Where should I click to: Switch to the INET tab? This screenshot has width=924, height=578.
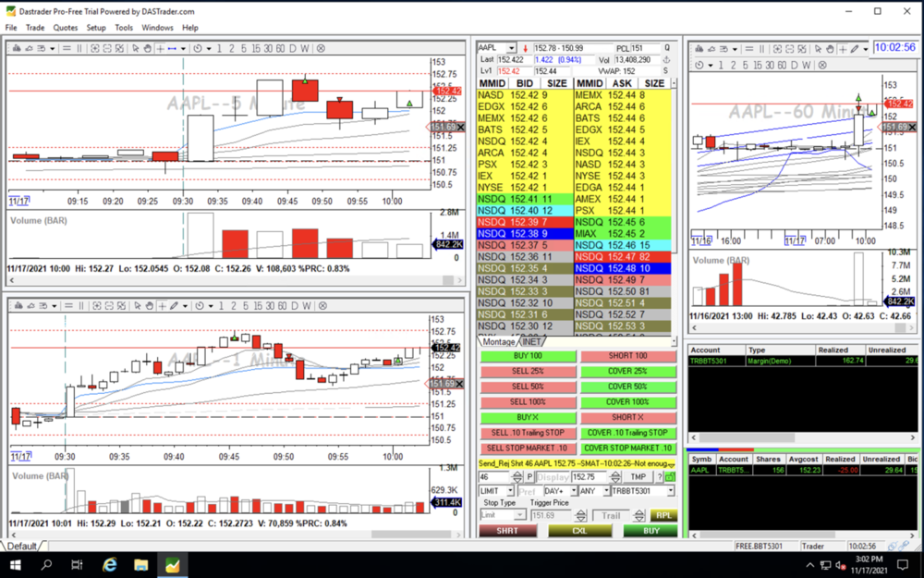532,341
